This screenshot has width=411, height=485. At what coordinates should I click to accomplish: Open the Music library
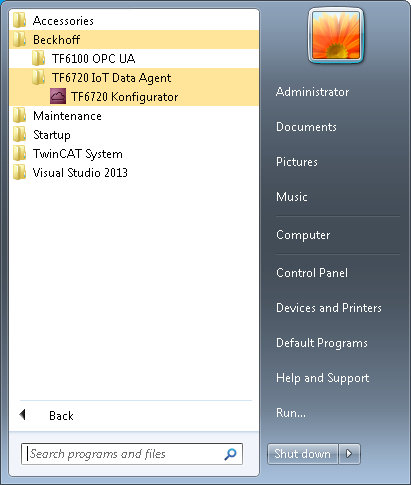point(292,197)
